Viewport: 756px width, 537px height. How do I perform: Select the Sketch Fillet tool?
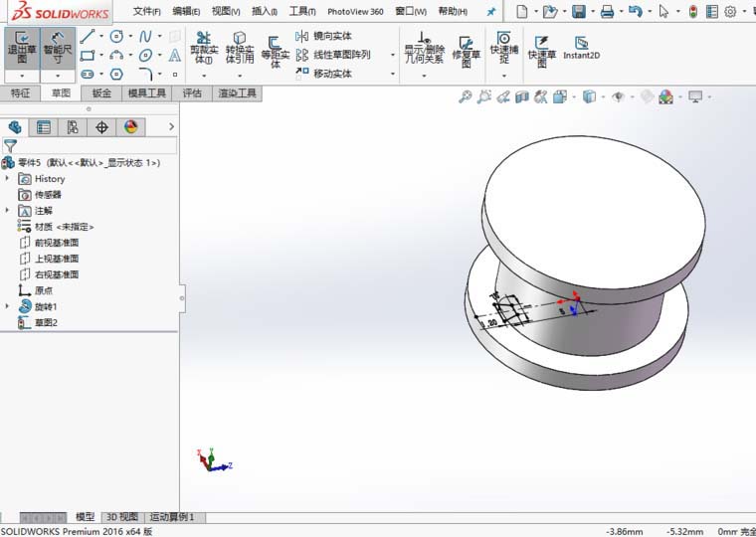pyautogui.click(x=145, y=75)
